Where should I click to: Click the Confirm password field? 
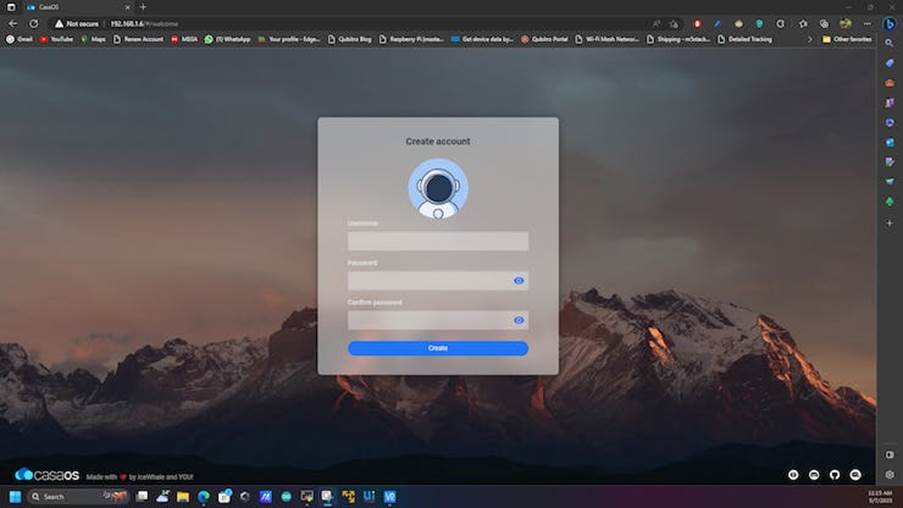429,320
